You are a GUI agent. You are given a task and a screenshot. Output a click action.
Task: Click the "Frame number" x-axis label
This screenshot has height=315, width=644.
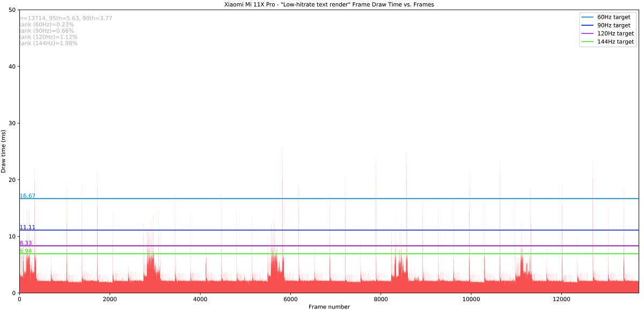329,307
